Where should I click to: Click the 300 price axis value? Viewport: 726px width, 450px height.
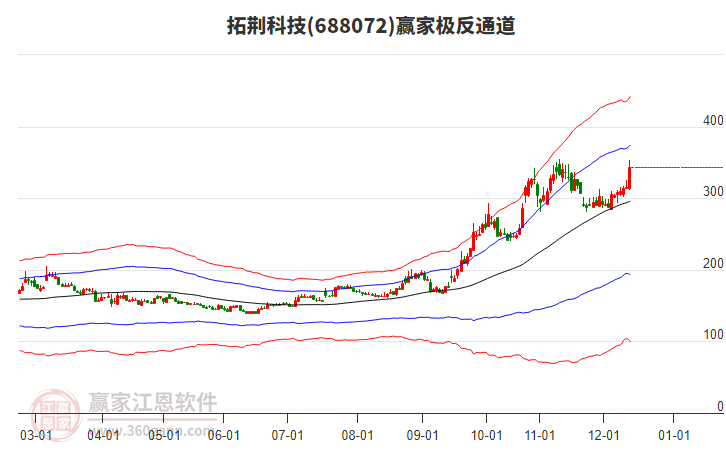coord(713,191)
